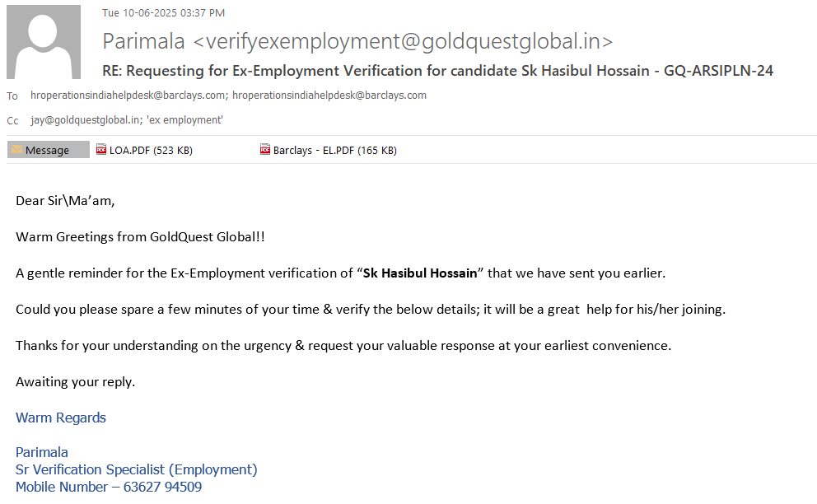Click the PDF icon of Barclays - EL.PDF

(265, 150)
